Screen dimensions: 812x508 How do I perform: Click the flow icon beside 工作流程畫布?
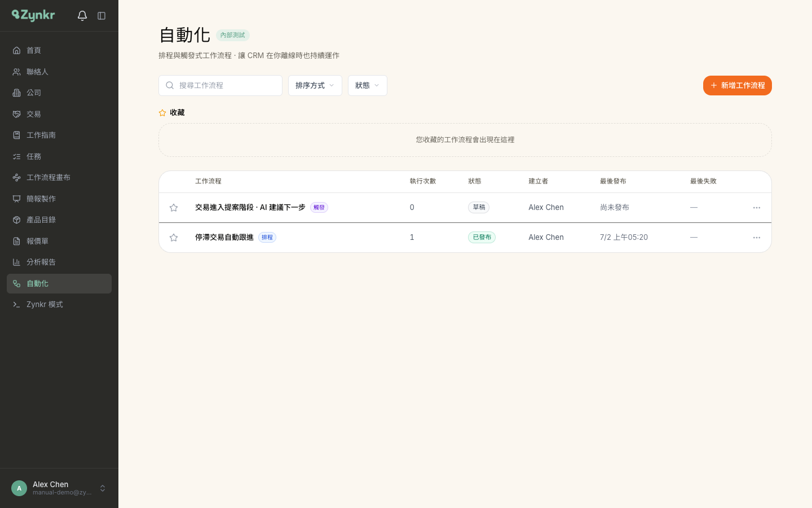click(16, 177)
